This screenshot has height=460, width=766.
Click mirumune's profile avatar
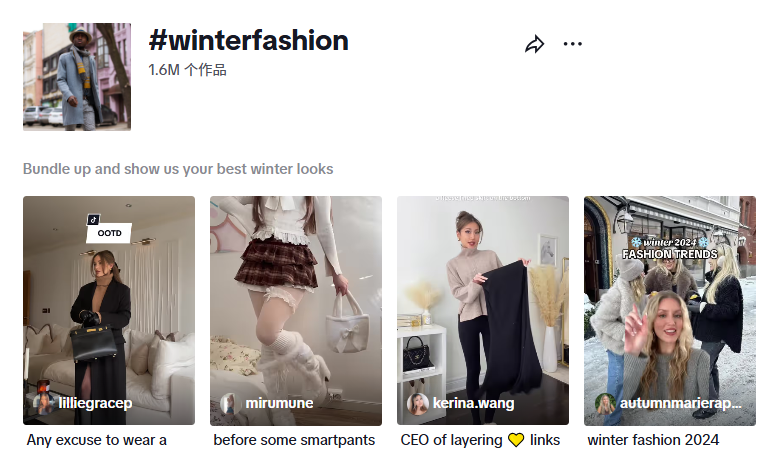(x=230, y=403)
